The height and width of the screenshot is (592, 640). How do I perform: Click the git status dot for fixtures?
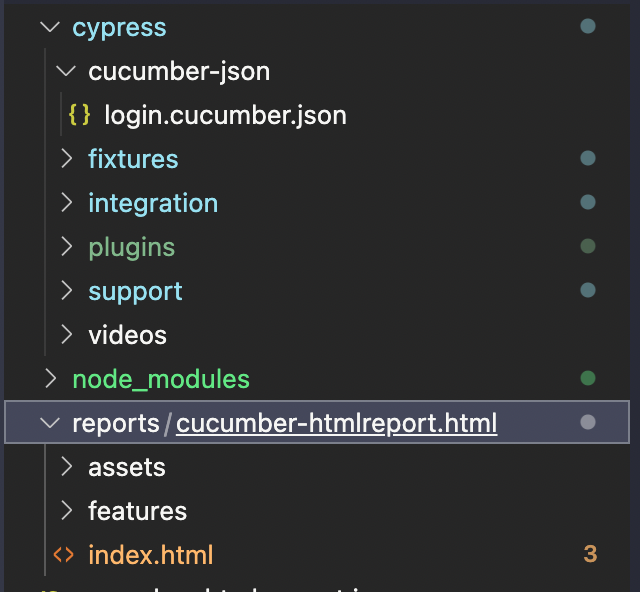(x=588, y=158)
